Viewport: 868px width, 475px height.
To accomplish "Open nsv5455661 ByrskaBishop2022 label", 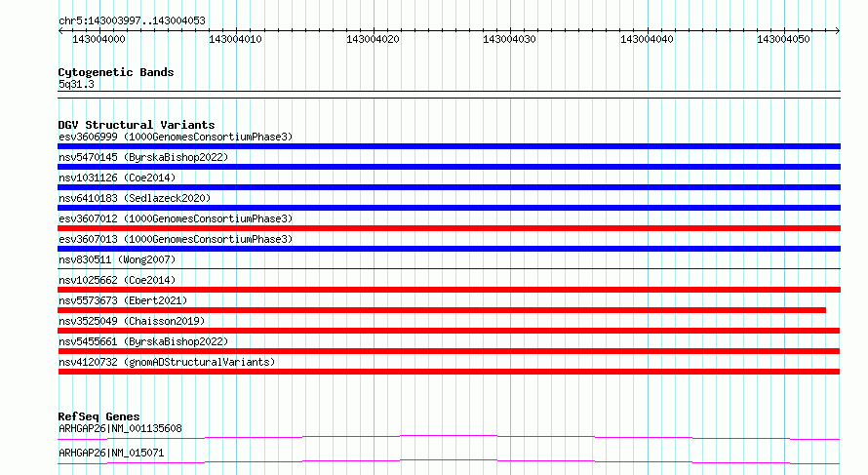I will pyautogui.click(x=143, y=341).
